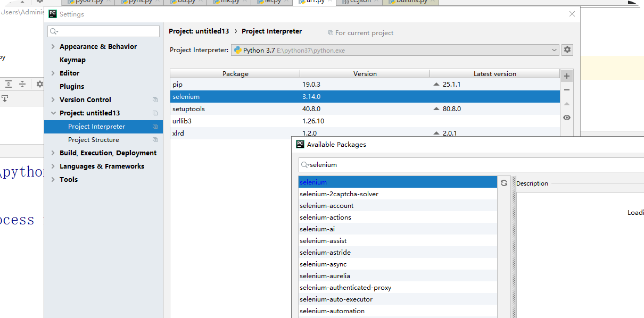Image resolution: width=644 pixels, height=318 pixels.
Task: Sort by the Version column header
Action: click(x=365, y=74)
